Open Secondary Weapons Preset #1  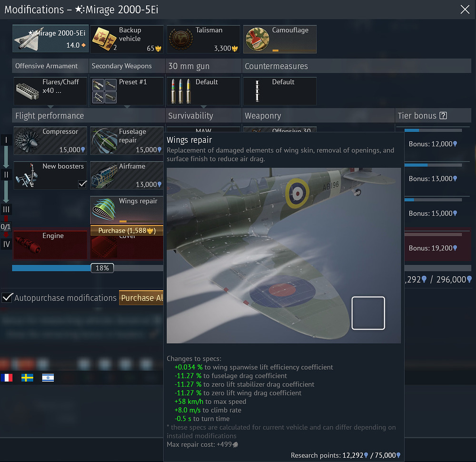pyautogui.click(x=127, y=91)
